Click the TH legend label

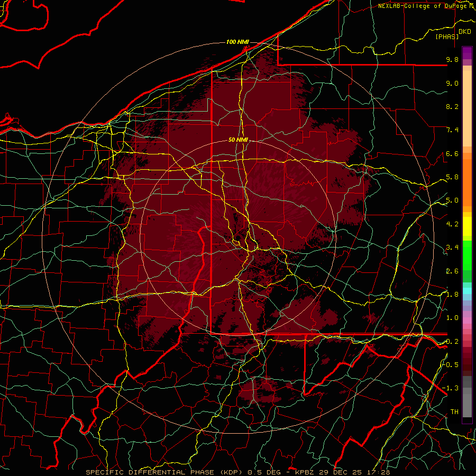click(454, 412)
